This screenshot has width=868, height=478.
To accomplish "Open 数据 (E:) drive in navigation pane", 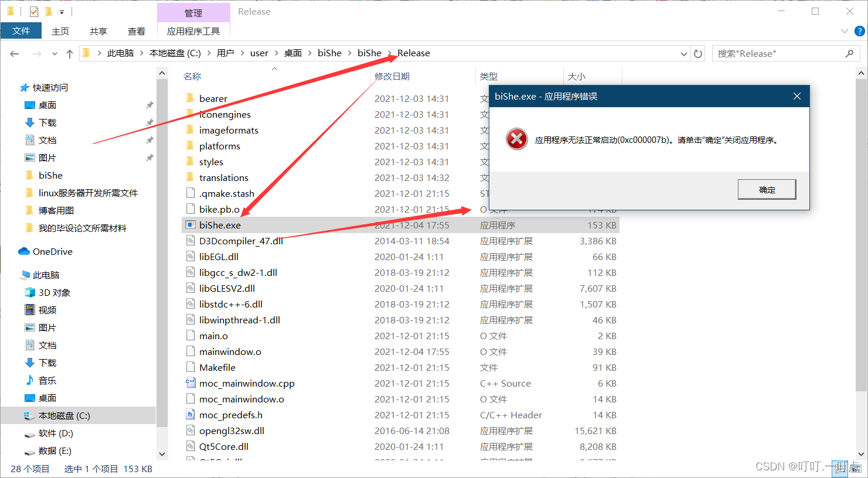I will pyautogui.click(x=47, y=450).
